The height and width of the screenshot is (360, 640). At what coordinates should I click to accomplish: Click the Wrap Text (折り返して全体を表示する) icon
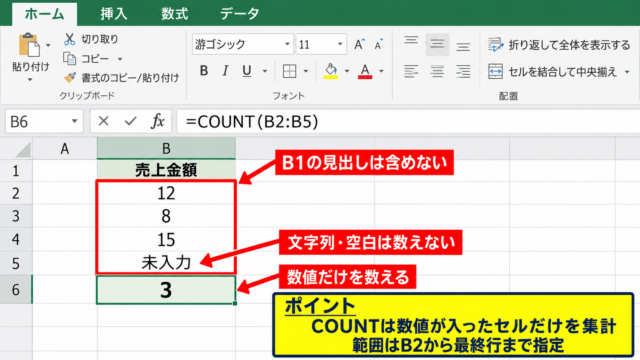pos(496,44)
